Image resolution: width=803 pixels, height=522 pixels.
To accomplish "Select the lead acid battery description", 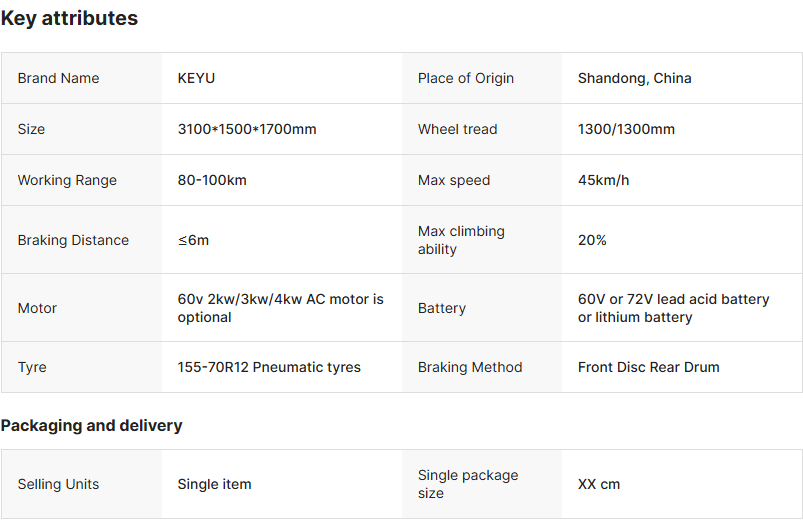I will [673, 308].
